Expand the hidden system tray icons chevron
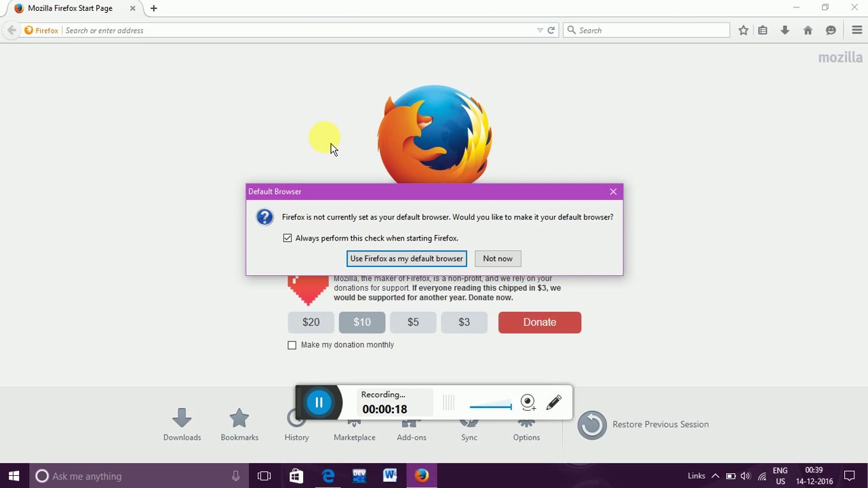Image resolution: width=868 pixels, height=488 pixels. 715,476
